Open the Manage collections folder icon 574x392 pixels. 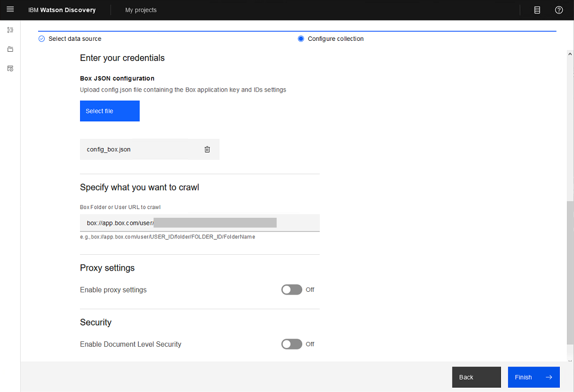coord(10,49)
